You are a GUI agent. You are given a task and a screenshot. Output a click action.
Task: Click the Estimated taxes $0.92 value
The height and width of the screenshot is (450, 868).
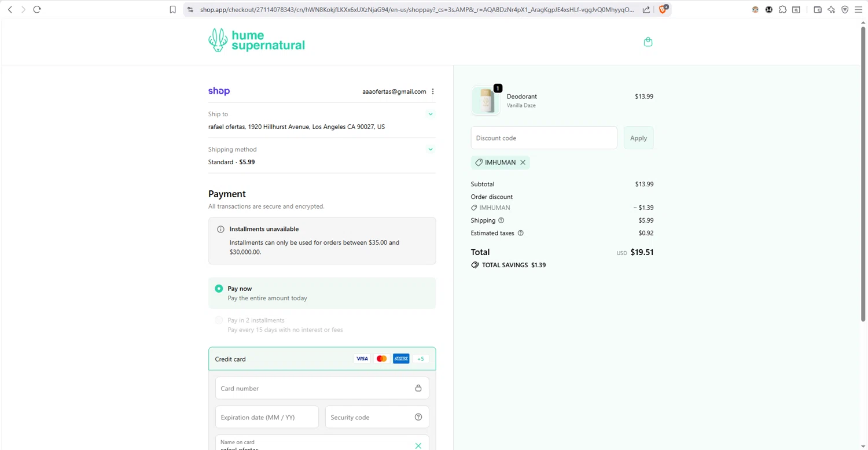pyautogui.click(x=646, y=233)
